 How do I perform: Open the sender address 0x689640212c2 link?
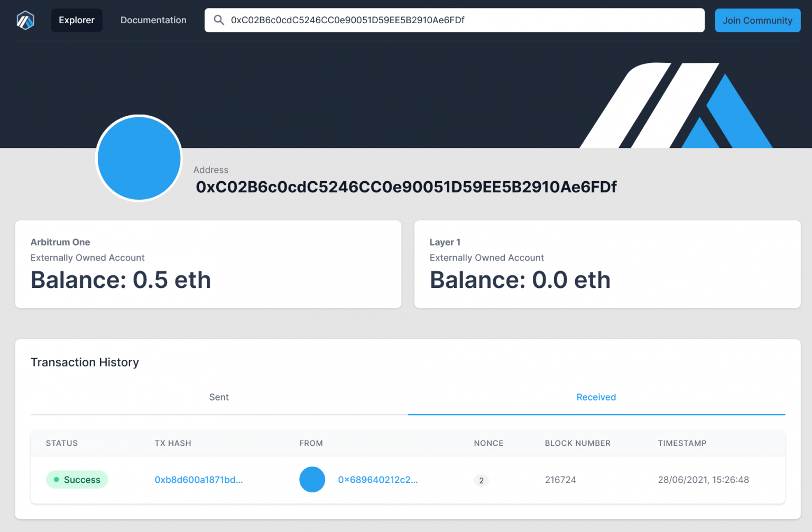tap(378, 480)
